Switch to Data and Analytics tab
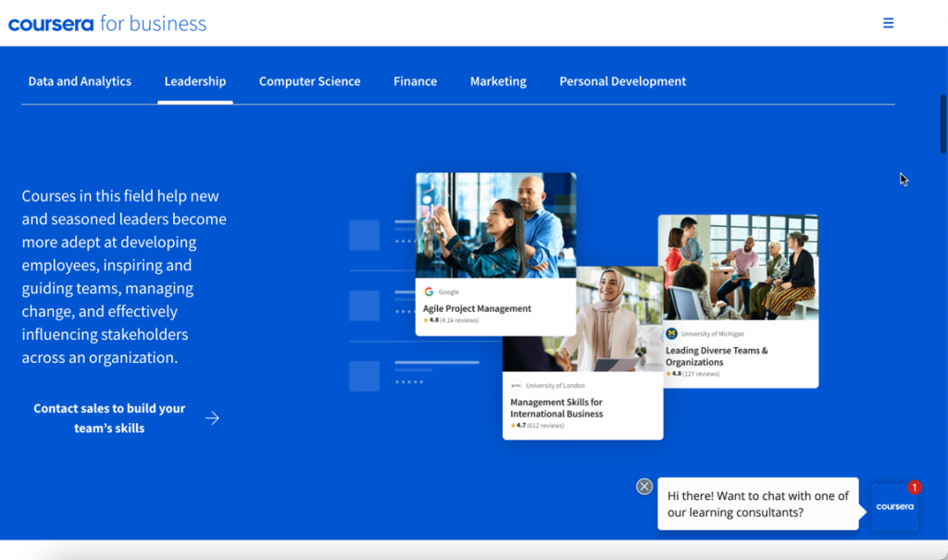Viewport: 948px width, 560px height. pos(80,81)
